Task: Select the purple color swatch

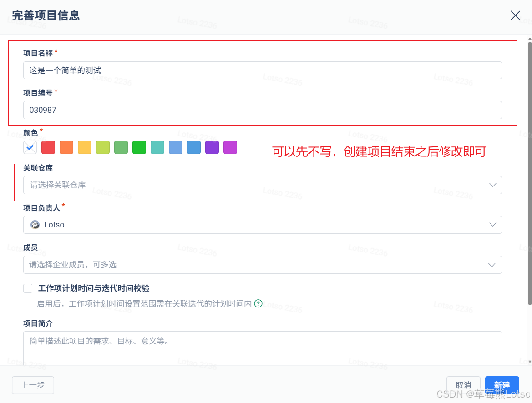Action: 212,147
